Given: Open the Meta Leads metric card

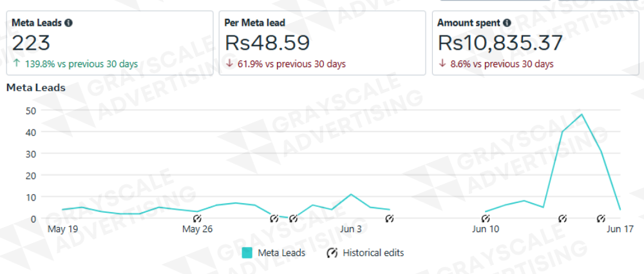Looking at the screenshot, I should tap(109, 43).
